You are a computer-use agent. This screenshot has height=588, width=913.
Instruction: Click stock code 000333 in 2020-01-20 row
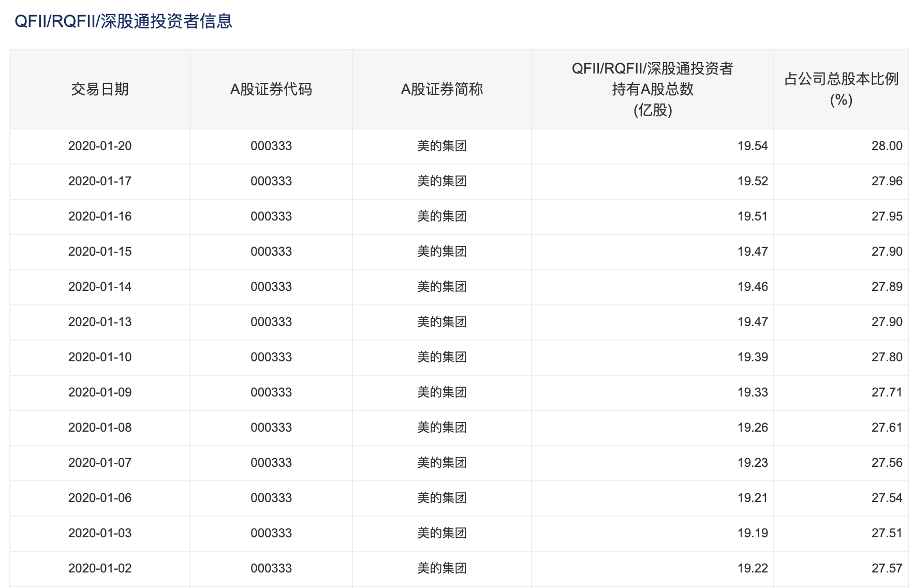coord(271,146)
